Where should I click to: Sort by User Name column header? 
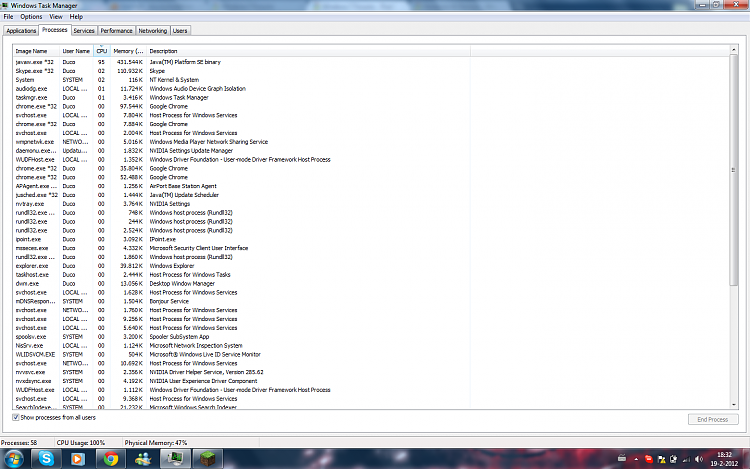pos(77,51)
